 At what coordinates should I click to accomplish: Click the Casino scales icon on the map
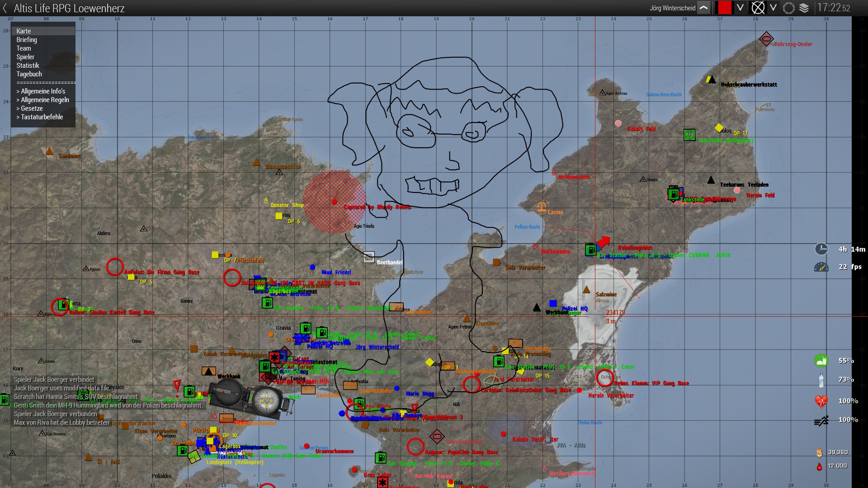(542, 207)
